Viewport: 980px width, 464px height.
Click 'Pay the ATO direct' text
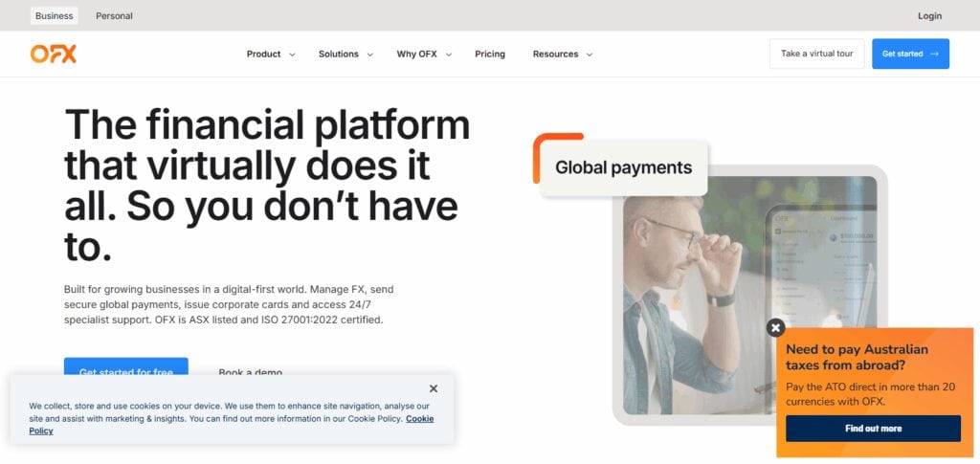pyautogui.click(x=870, y=394)
